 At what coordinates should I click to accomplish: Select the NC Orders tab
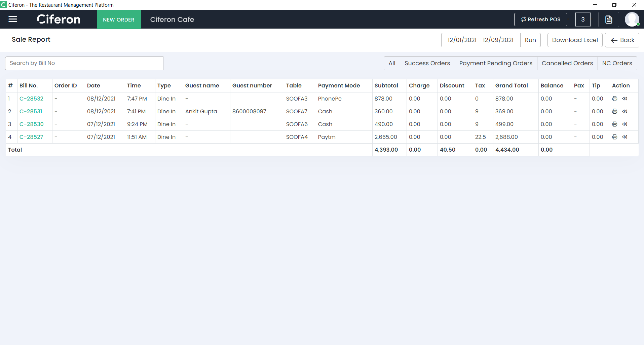617,63
